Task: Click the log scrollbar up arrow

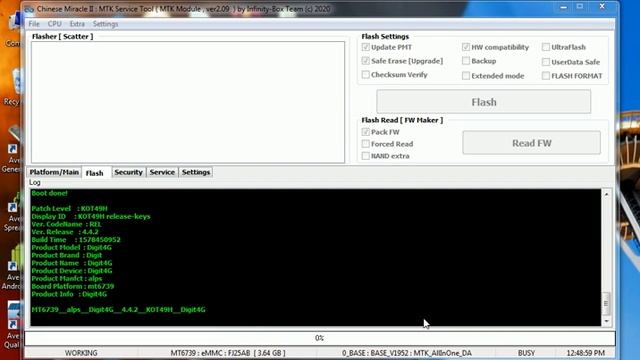Action: [607, 194]
